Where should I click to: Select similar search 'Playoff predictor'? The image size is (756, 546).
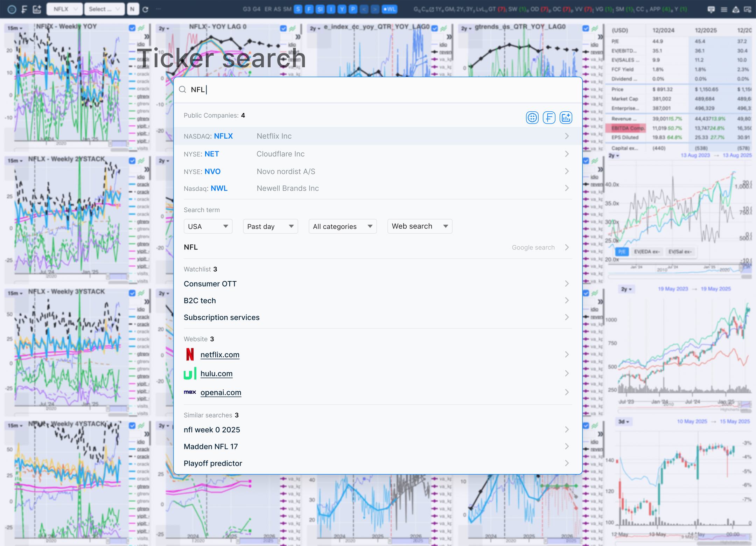pos(378,463)
